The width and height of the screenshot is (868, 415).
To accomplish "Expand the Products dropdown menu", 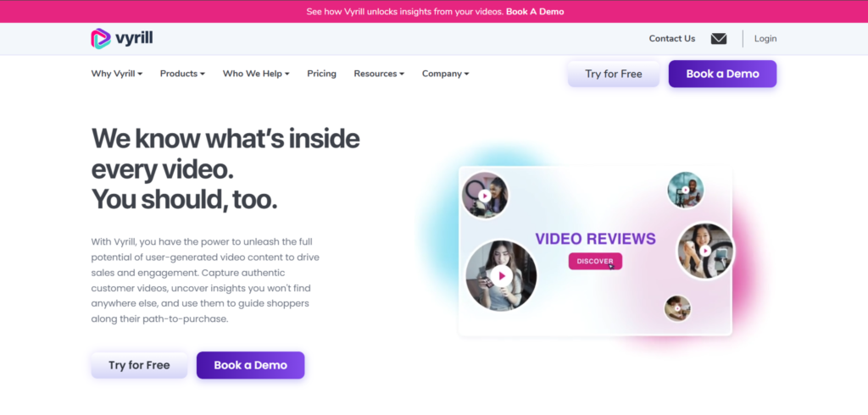I will point(183,74).
